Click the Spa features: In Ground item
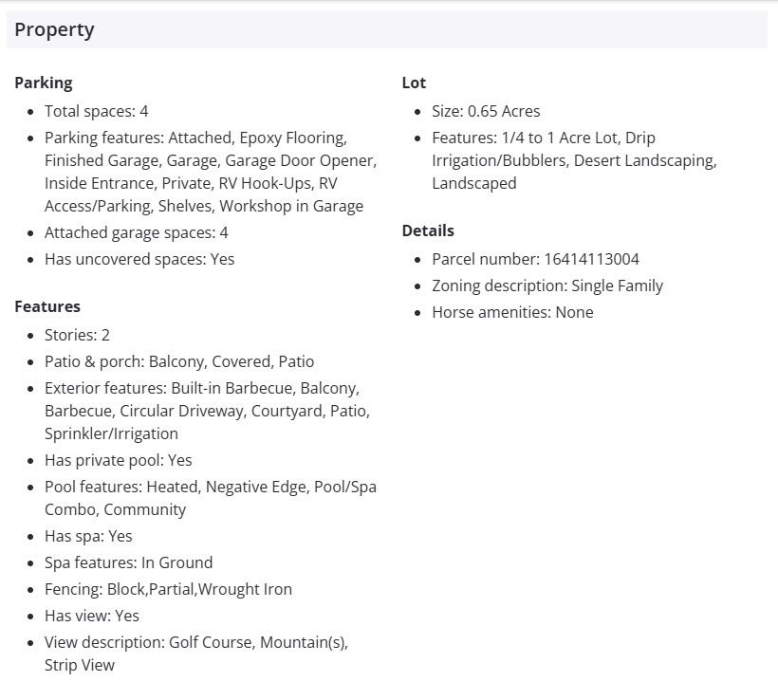Image resolution: width=778 pixels, height=700 pixels. (129, 562)
